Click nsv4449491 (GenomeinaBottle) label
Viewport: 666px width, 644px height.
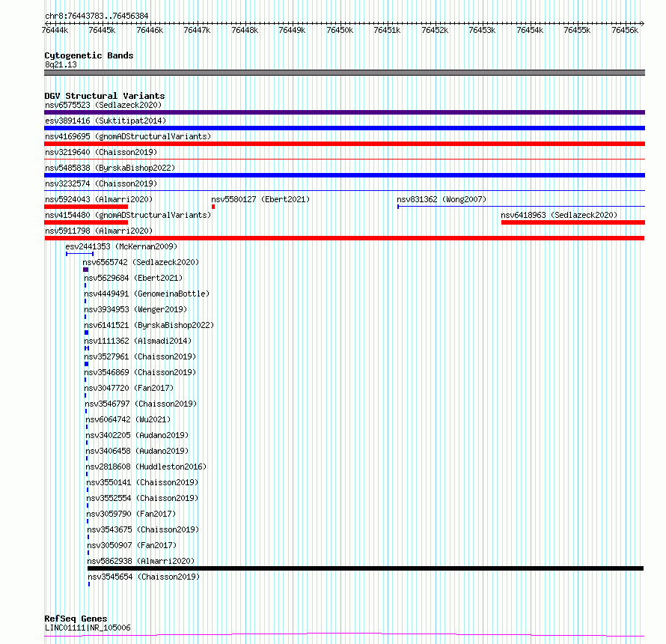point(147,294)
